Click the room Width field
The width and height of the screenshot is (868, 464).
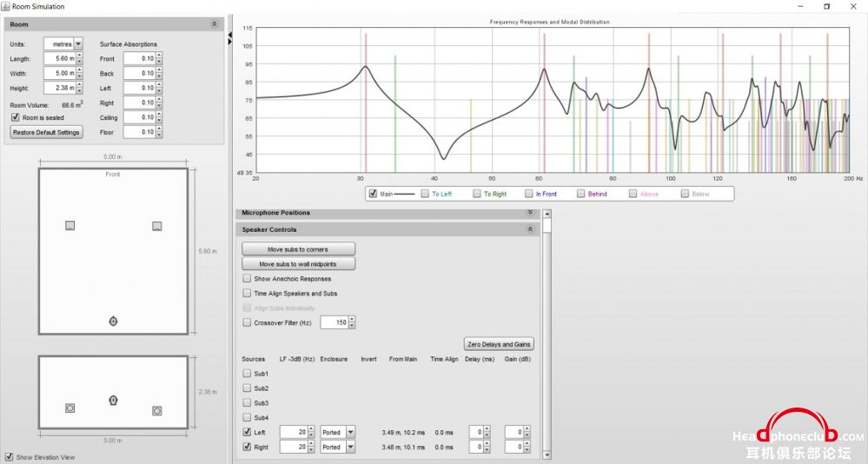pos(60,73)
